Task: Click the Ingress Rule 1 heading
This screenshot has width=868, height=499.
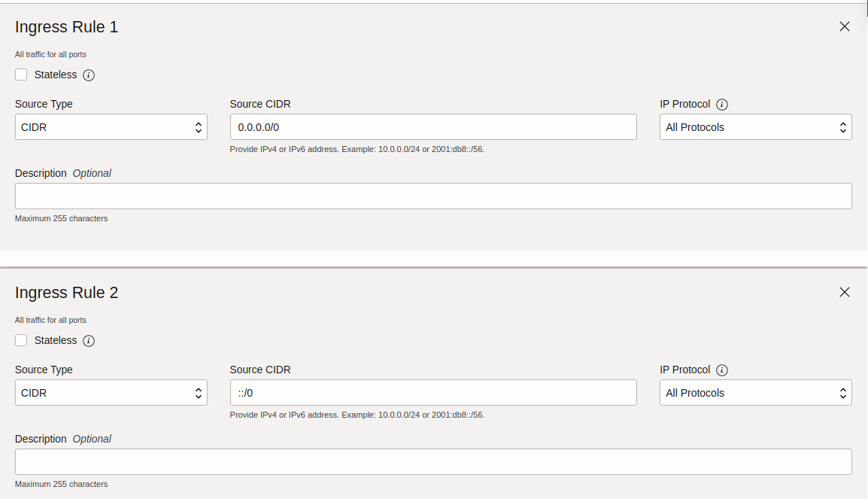Action: pos(66,27)
